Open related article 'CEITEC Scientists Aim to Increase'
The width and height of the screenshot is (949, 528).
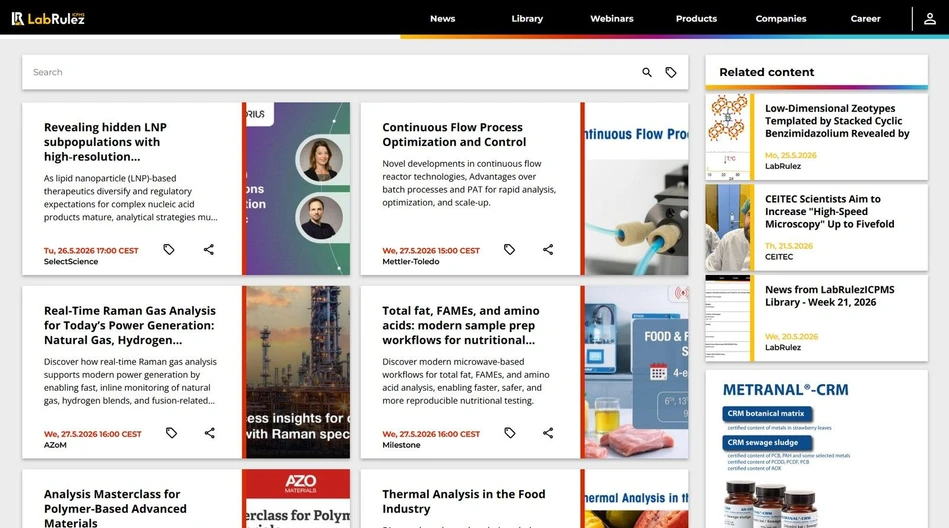[829, 212]
